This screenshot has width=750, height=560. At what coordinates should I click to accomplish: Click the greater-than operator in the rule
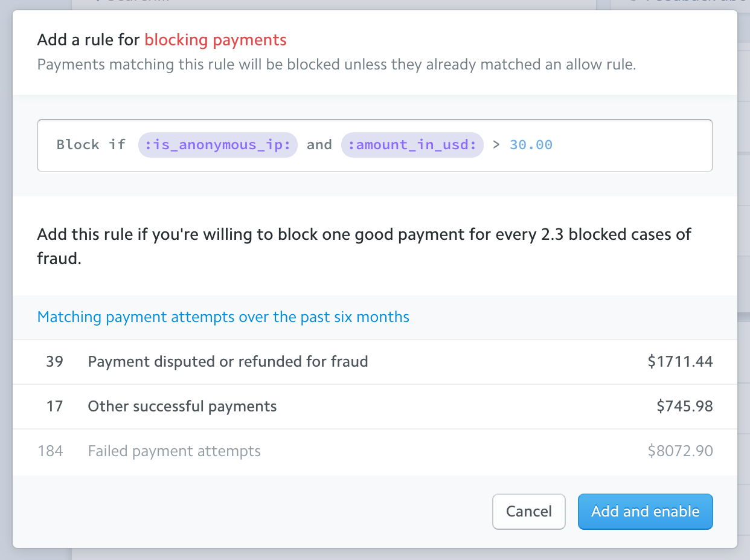[x=496, y=145]
